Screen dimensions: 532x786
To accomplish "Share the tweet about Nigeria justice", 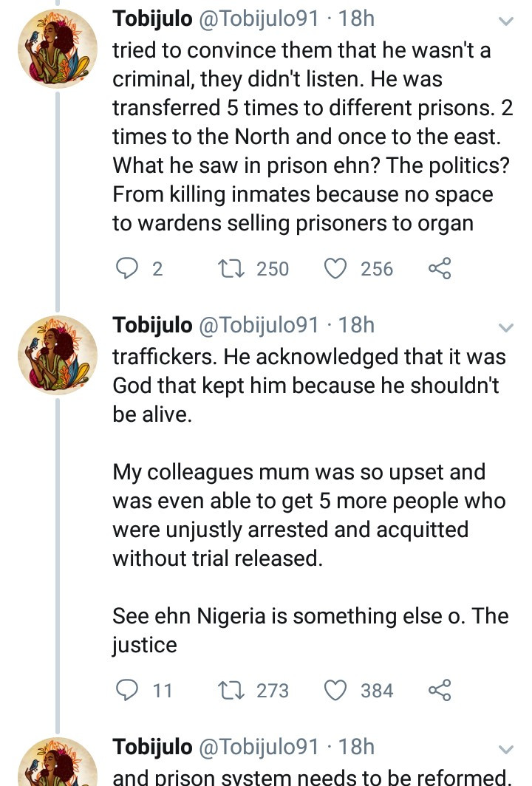I will click(x=439, y=690).
